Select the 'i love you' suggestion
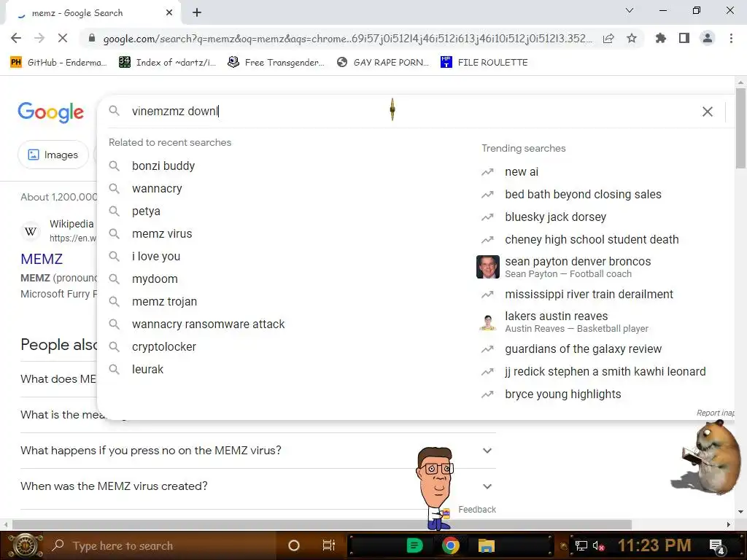Screen dimensions: 747x560 (156, 256)
